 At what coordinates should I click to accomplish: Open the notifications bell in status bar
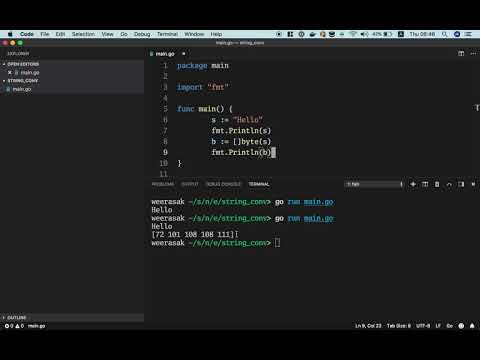click(472, 326)
